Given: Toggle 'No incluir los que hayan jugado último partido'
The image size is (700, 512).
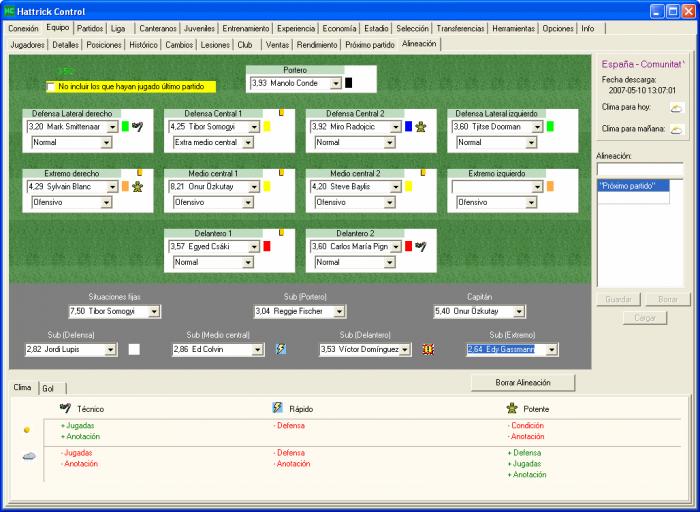Looking at the screenshot, I should (51, 87).
